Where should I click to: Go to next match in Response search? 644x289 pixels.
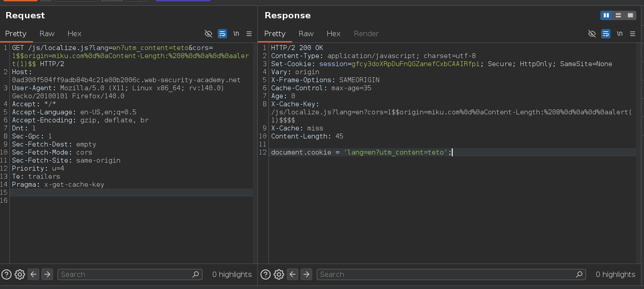(x=306, y=274)
